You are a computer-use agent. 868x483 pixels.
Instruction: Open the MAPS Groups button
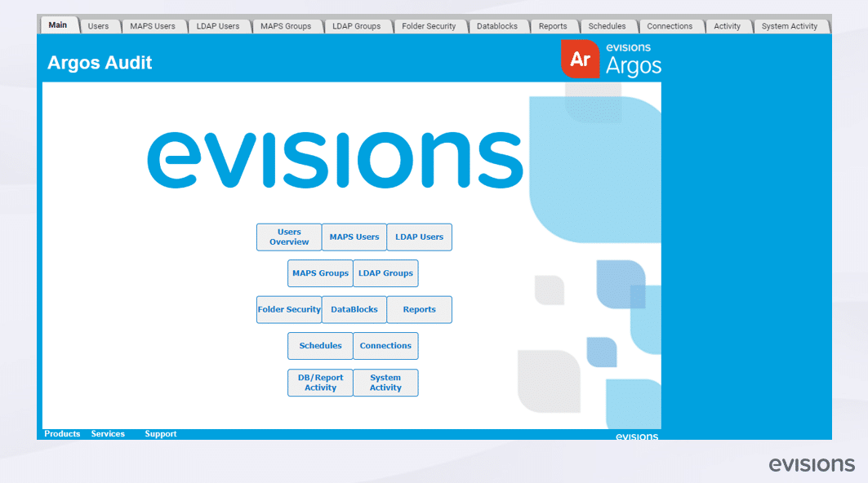pyautogui.click(x=321, y=273)
